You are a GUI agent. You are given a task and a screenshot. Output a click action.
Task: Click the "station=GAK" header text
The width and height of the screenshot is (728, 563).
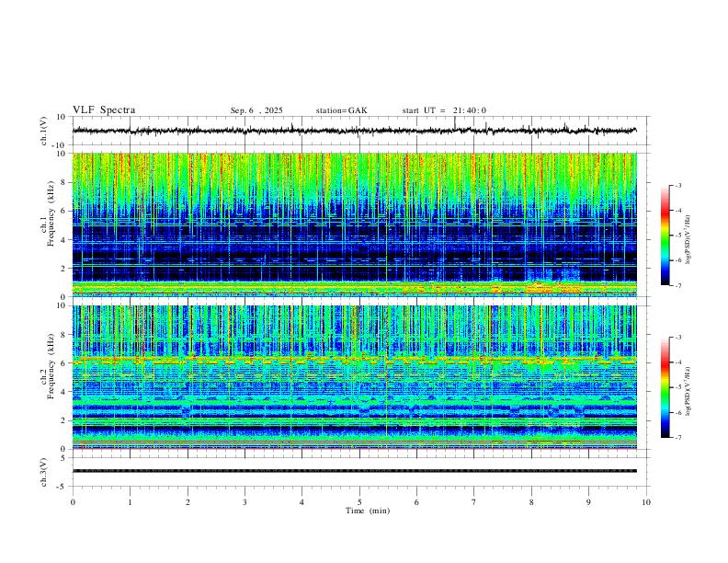341,110
